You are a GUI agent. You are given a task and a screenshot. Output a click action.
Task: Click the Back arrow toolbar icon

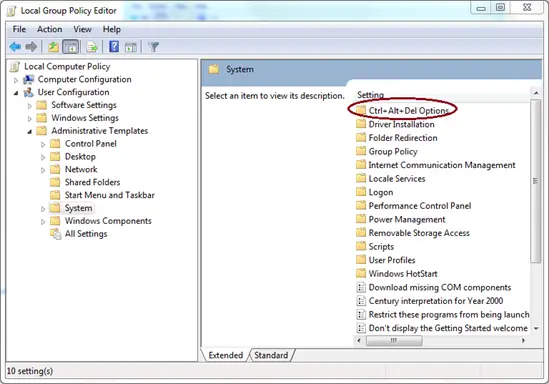pyautogui.click(x=15, y=47)
